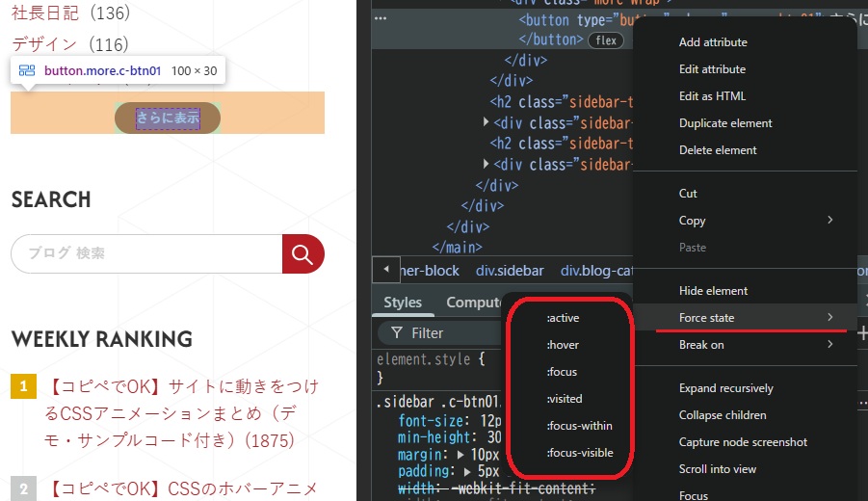Expand the second div.sidebar node arrow
This screenshot has width=868, height=501.
[x=486, y=164]
